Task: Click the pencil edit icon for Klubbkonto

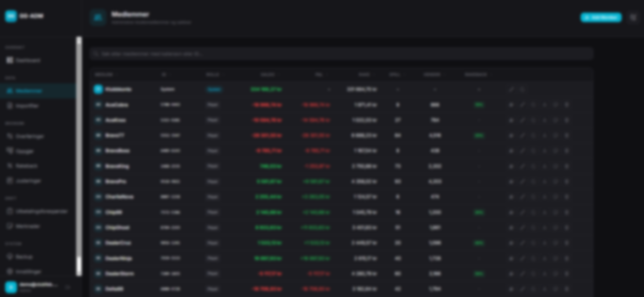Action: click(511, 89)
